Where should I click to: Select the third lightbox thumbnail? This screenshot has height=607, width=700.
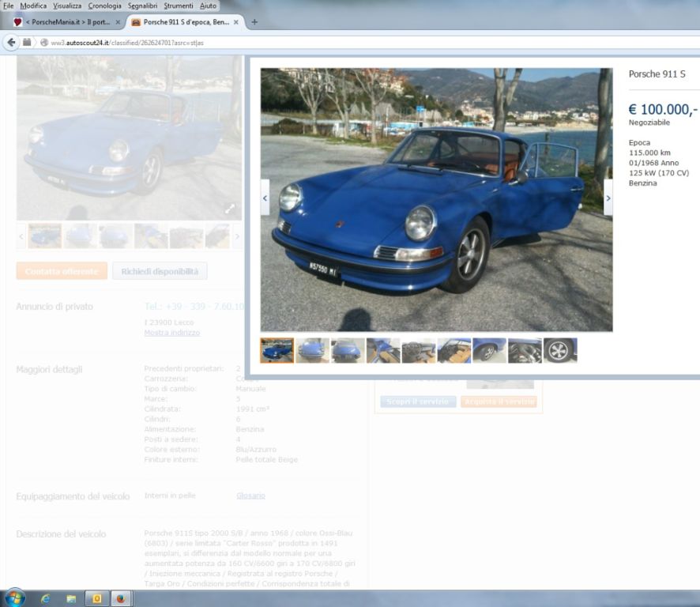348,350
